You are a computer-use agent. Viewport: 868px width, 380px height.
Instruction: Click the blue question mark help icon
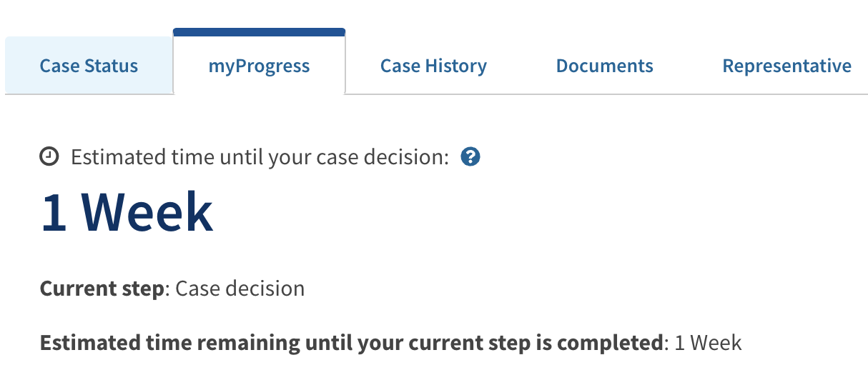(470, 157)
